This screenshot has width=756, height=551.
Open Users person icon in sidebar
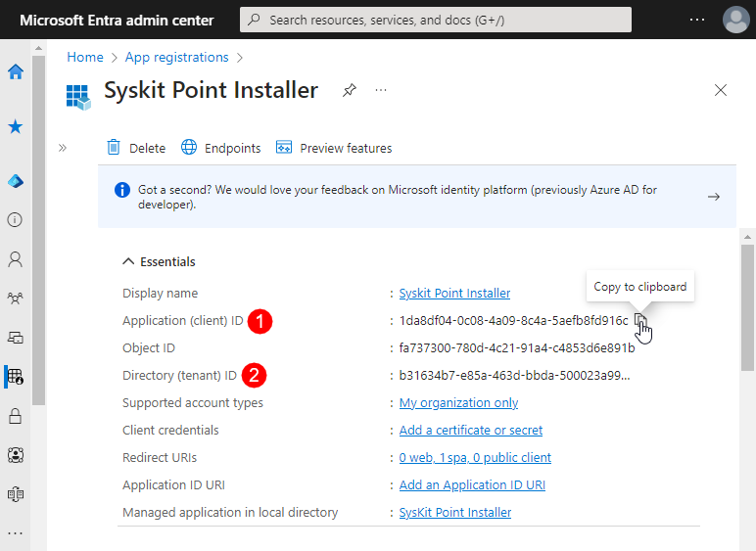tap(16, 259)
